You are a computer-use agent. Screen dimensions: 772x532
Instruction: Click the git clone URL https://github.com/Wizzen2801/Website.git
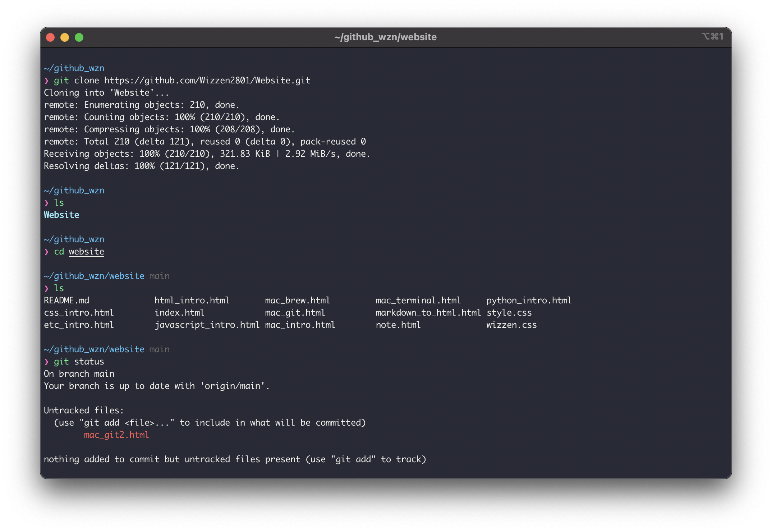pyautogui.click(x=207, y=81)
